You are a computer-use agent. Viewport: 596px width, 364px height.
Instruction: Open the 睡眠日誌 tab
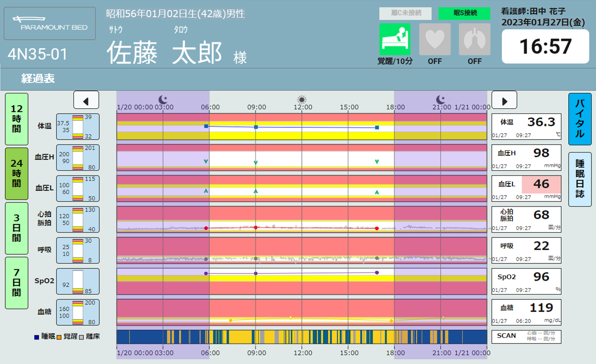tap(579, 179)
